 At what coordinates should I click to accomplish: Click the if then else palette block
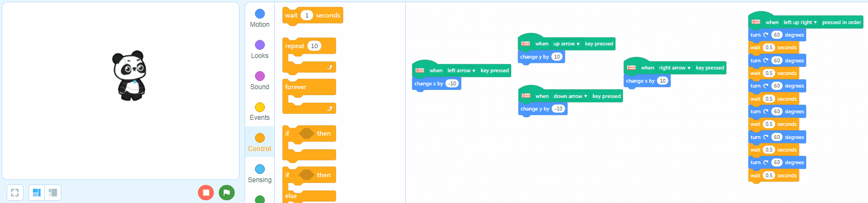(x=309, y=185)
